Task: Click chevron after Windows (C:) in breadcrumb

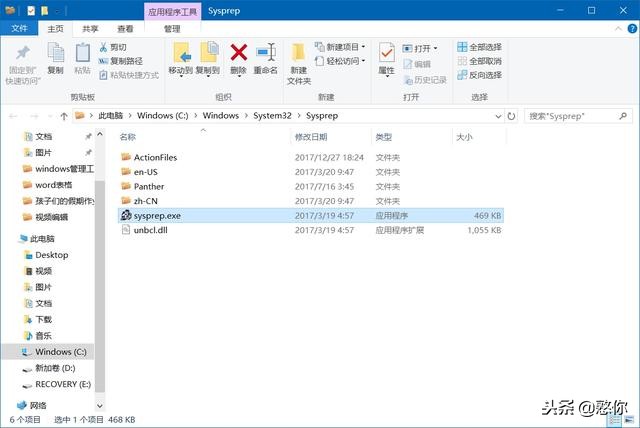Action: [196, 116]
